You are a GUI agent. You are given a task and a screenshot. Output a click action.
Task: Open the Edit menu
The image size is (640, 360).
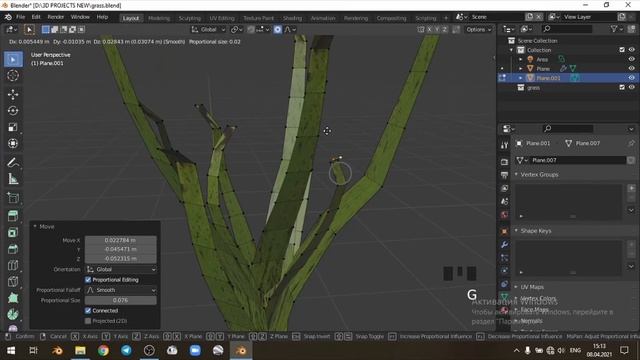click(x=36, y=17)
